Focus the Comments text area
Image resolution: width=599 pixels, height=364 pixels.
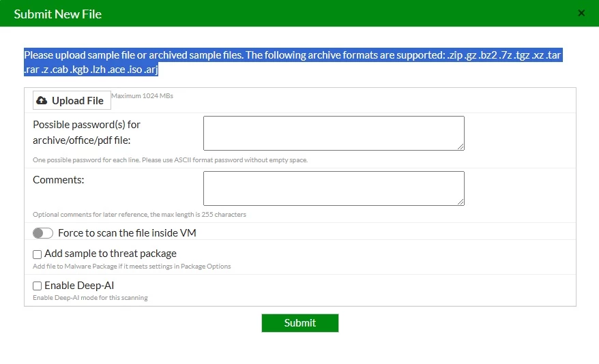334,189
